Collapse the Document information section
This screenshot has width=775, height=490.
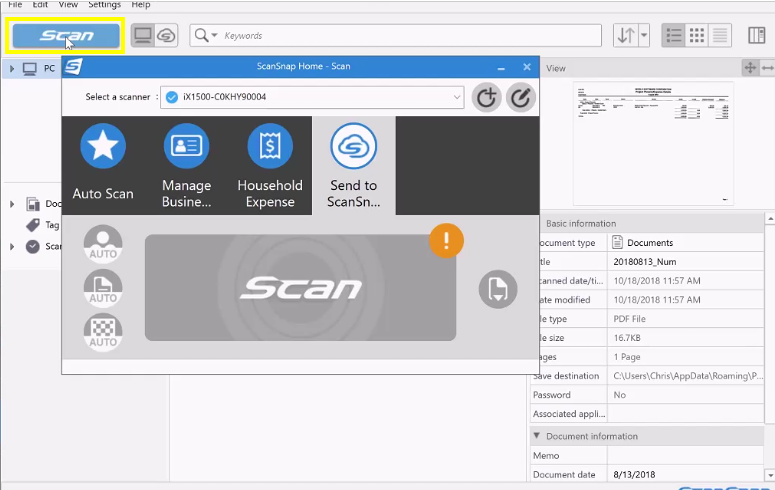pyautogui.click(x=537, y=436)
